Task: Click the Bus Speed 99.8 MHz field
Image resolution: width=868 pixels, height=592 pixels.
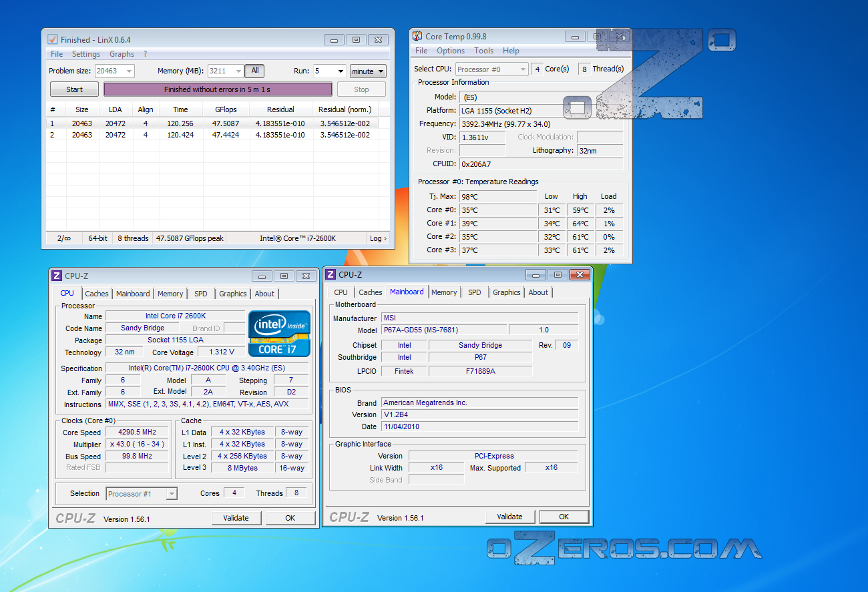Action: (x=137, y=457)
